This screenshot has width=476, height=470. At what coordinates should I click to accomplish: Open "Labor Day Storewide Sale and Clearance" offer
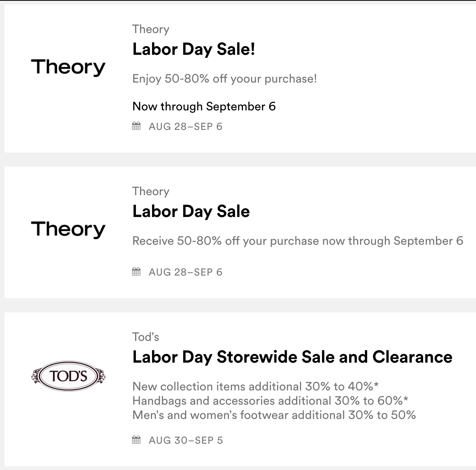292,357
